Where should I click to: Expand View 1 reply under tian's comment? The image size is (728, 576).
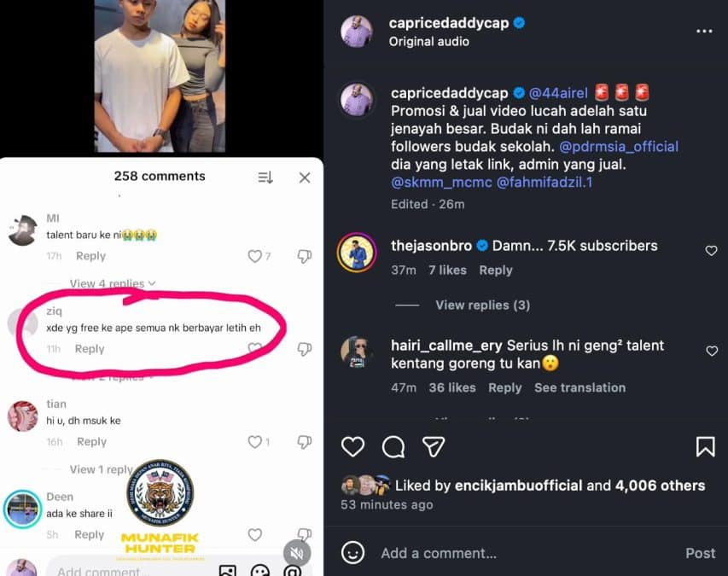pyautogui.click(x=102, y=469)
